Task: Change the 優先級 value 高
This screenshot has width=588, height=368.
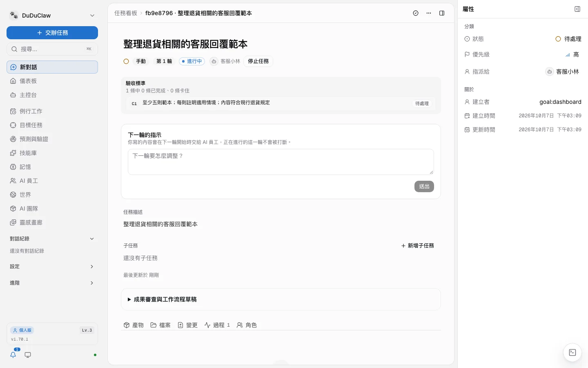Action: (x=572, y=54)
